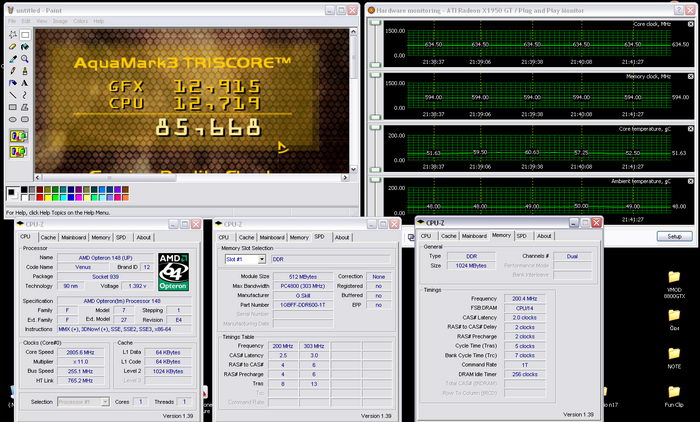Select the Text tool marked A

[25, 83]
